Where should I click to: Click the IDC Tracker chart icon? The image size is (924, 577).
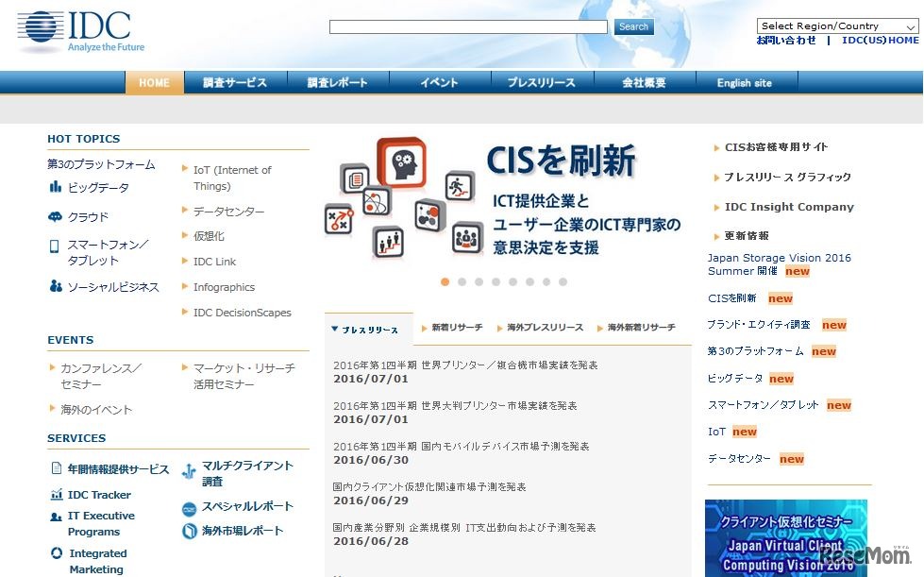(57, 494)
